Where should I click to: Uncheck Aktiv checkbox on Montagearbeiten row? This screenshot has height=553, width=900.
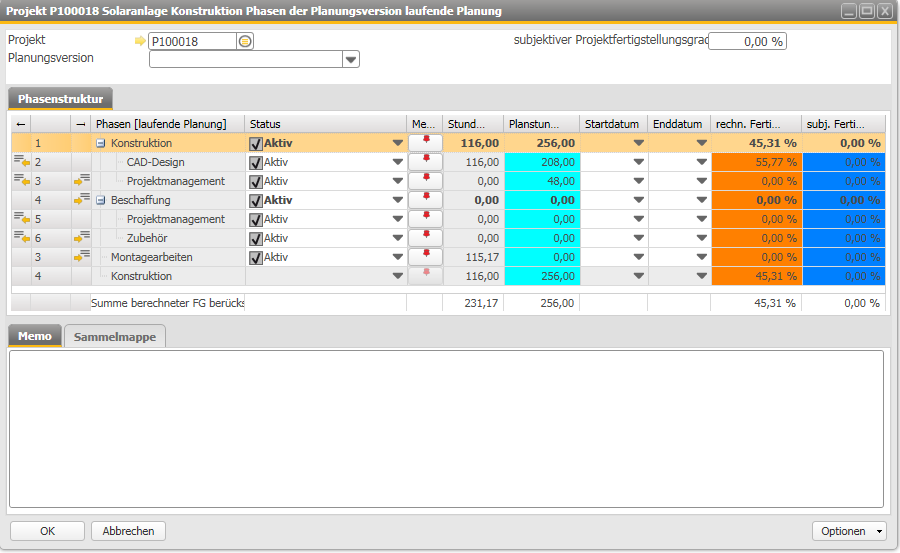tap(256, 257)
